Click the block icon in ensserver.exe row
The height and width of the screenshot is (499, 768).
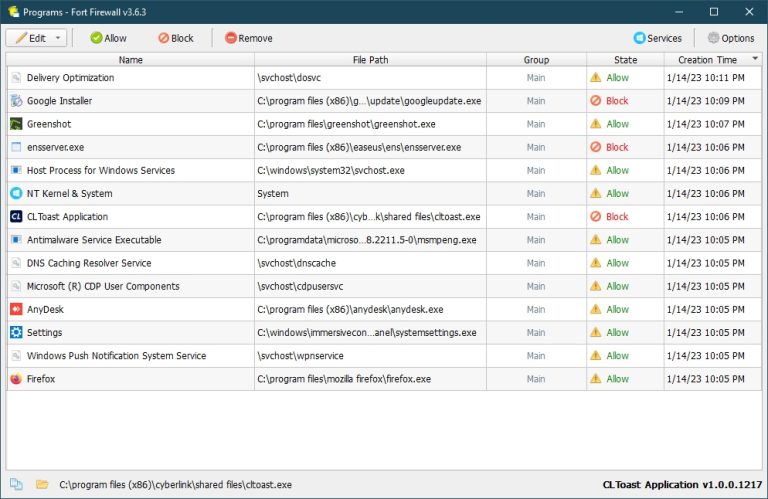(x=596, y=147)
